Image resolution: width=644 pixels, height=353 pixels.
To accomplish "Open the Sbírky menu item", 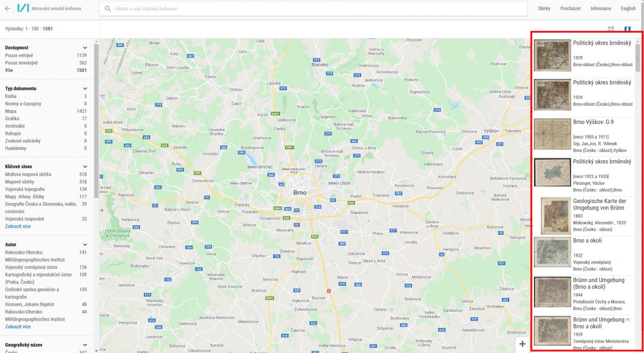I will [x=544, y=9].
